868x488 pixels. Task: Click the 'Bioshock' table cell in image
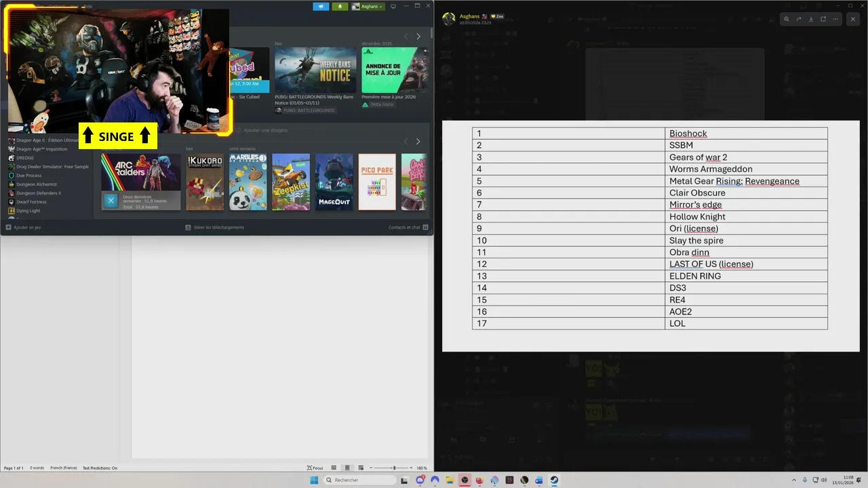point(746,134)
